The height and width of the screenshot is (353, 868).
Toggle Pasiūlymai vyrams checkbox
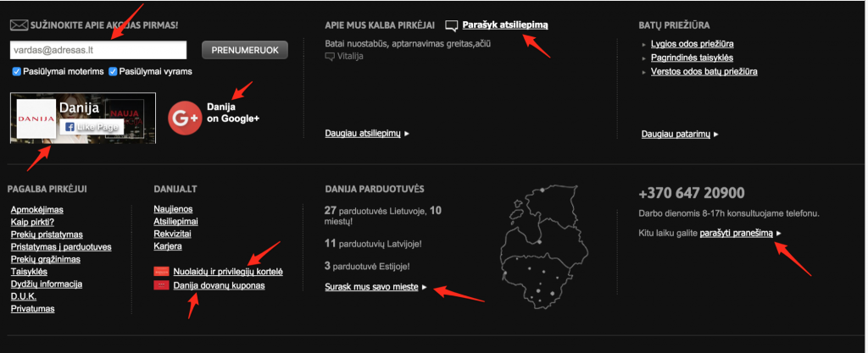113,72
